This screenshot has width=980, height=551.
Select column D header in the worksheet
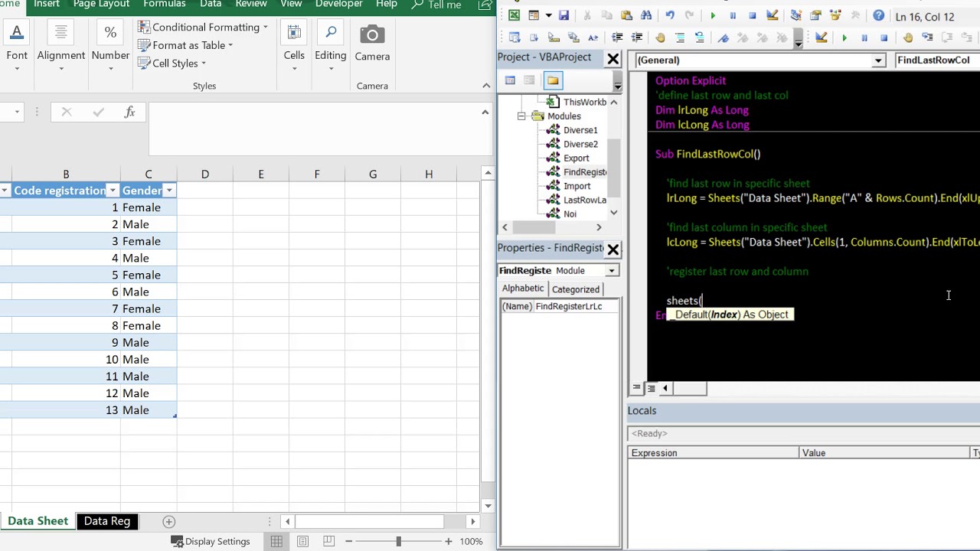[204, 174]
